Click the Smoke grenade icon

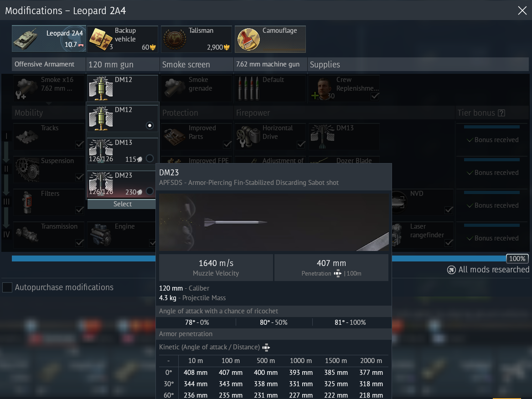click(174, 88)
